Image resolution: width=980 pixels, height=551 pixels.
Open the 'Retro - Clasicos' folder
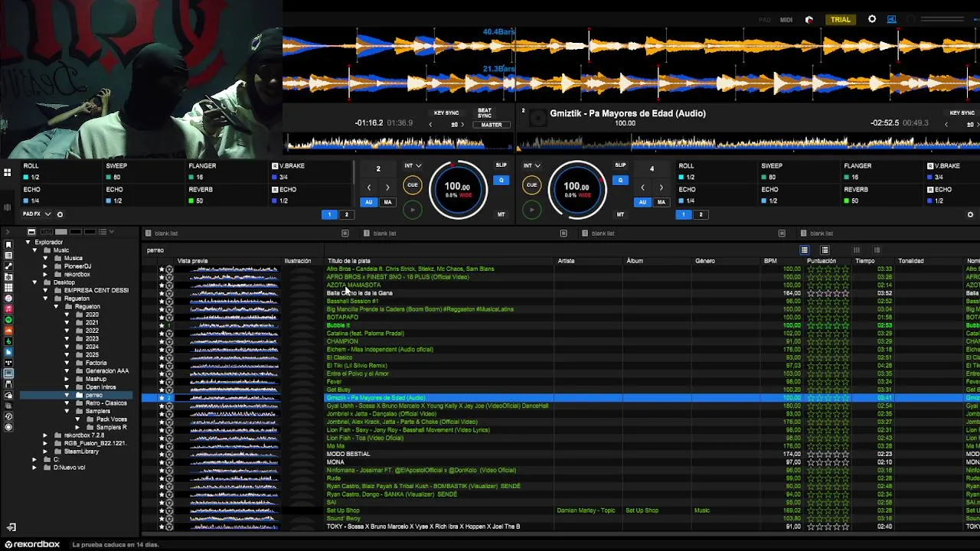click(106, 403)
